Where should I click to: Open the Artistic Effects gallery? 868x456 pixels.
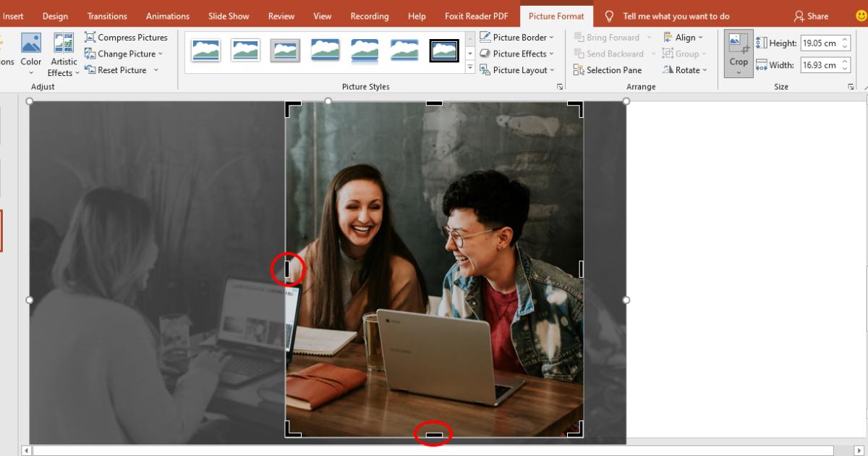pos(64,54)
